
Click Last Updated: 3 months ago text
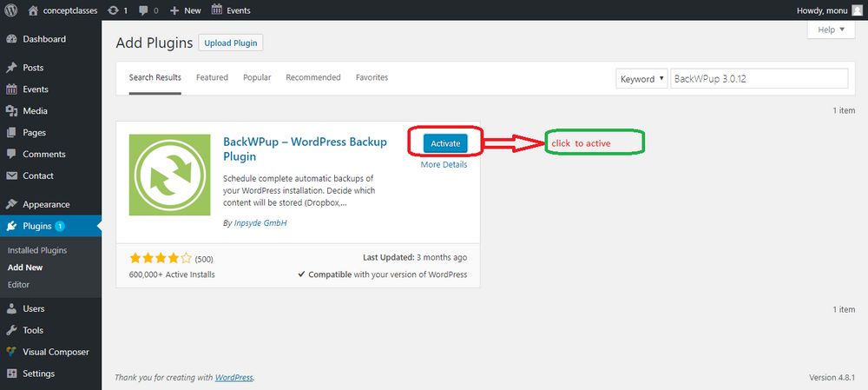pyautogui.click(x=415, y=258)
